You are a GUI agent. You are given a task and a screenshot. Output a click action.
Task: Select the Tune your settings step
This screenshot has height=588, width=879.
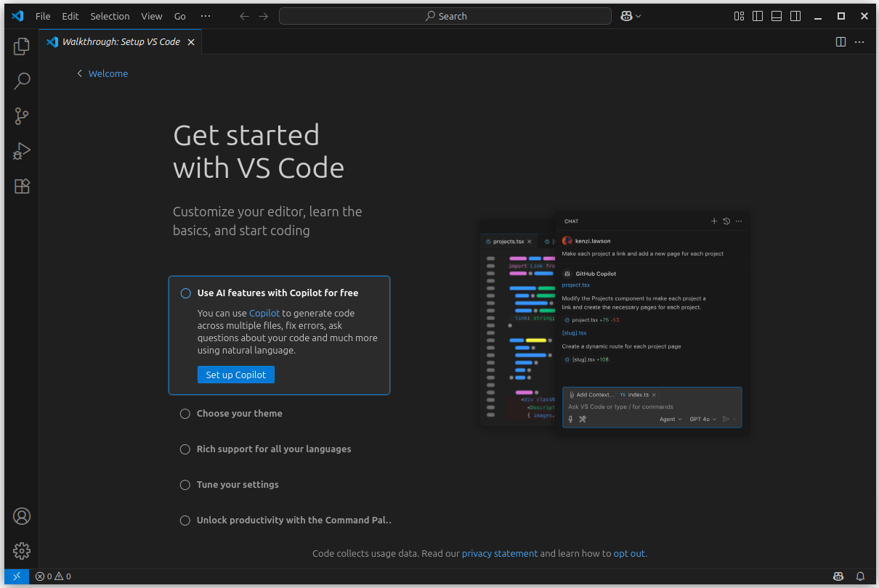[x=238, y=485]
